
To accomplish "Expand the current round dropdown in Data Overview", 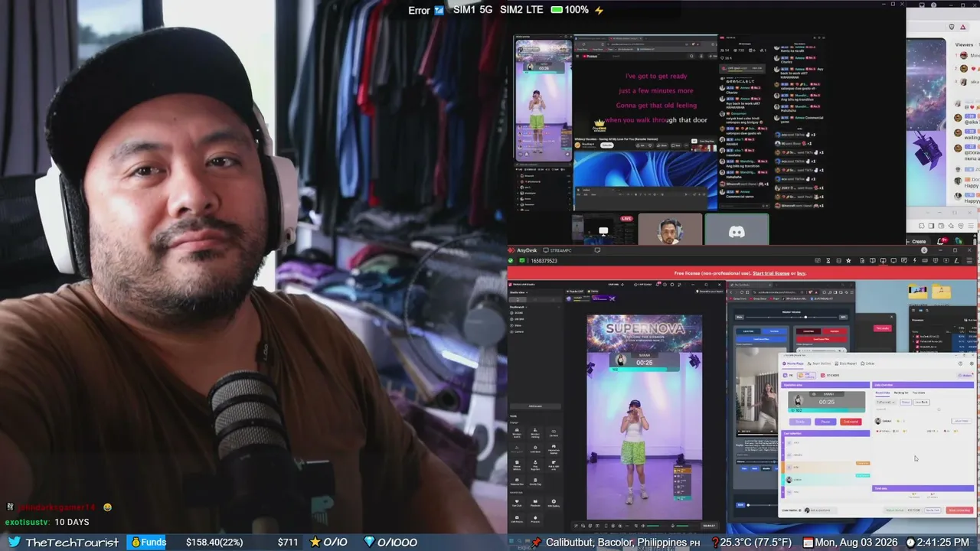I will pos(886,402).
